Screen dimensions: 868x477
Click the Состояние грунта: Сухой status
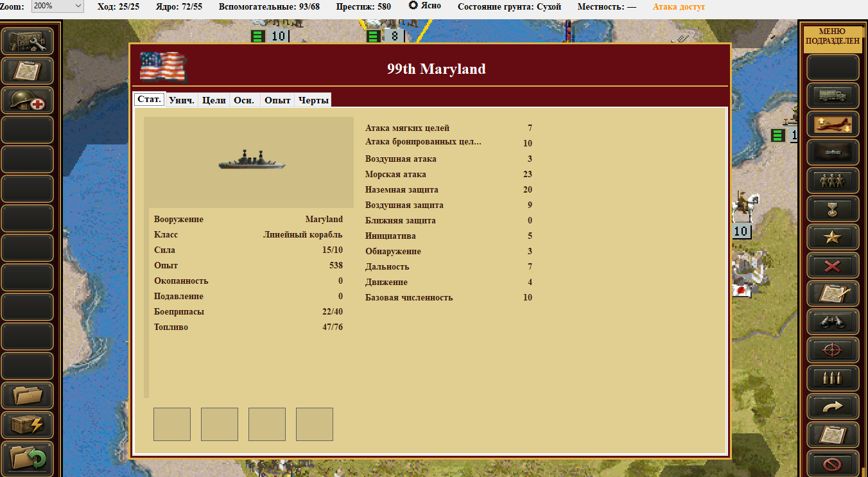pyautogui.click(x=509, y=6)
